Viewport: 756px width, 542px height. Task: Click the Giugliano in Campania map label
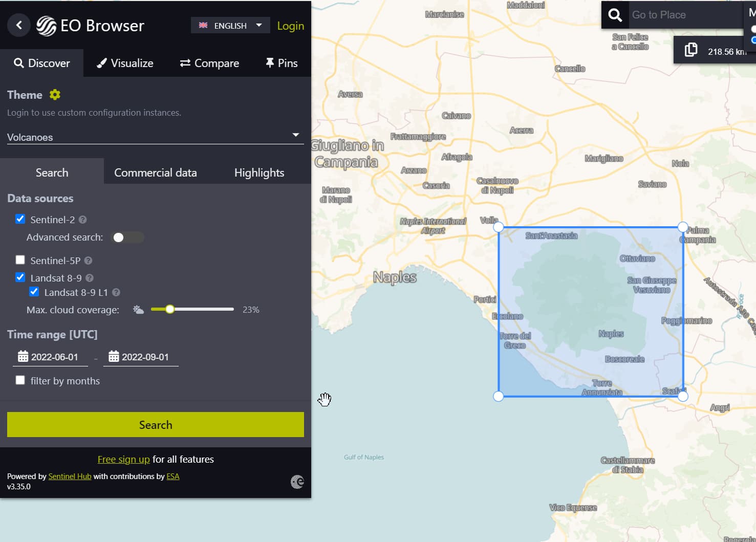click(348, 154)
